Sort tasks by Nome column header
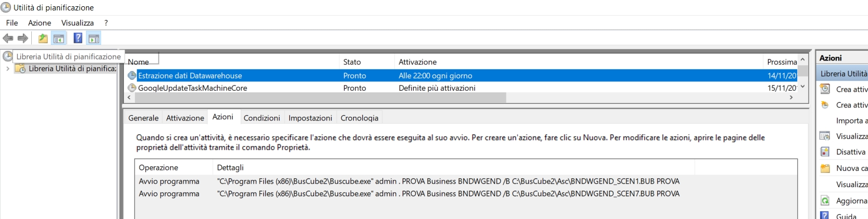This screenshot has height=219, width=868. click(x=233, y=62)
